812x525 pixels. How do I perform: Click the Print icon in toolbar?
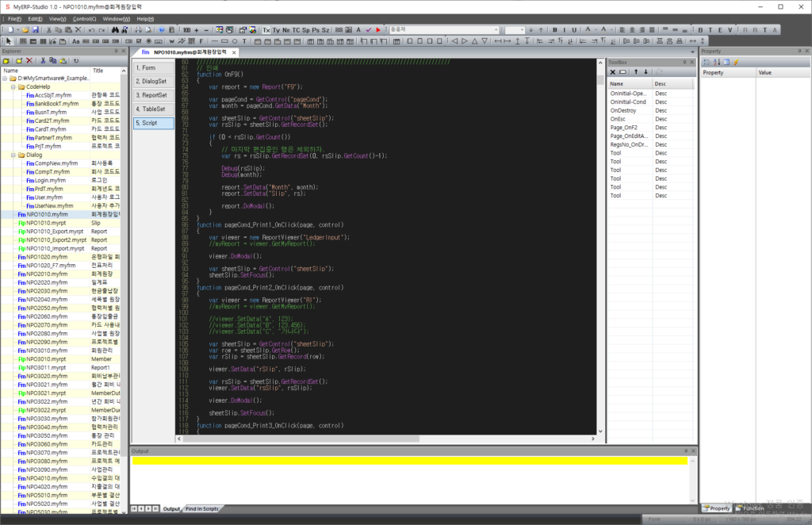(x=138, y=30)
